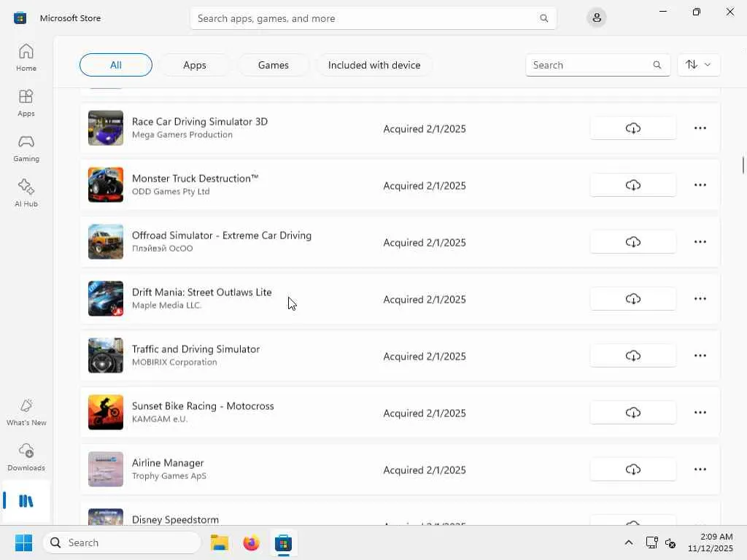Open the Windows Start menu
Viewport: 747px width, 560px height.
point(23,542)
